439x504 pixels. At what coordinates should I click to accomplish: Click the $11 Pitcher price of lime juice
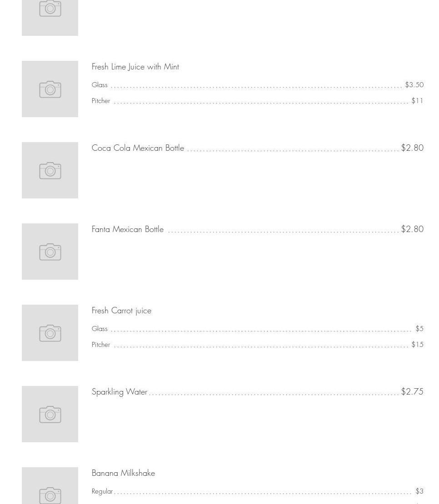417,101
